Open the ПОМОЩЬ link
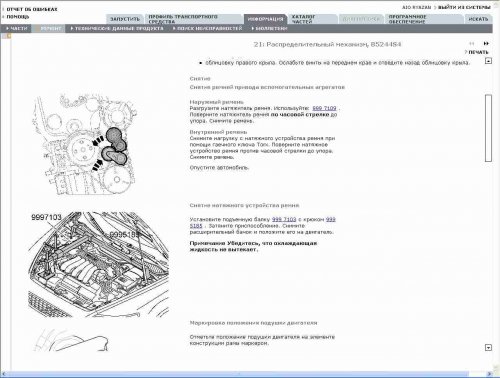This screenshot has height=378, width=500. coord(18,16)
